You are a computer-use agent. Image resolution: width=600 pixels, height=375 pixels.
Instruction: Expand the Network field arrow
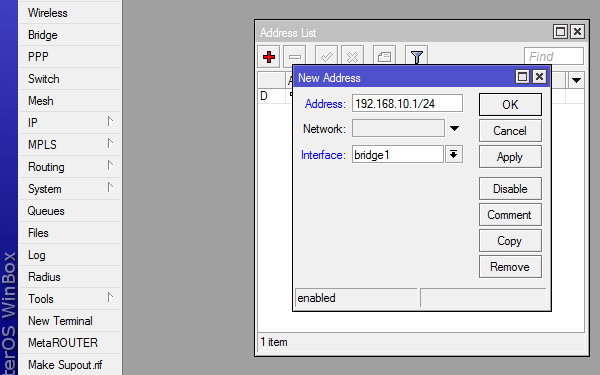coord(454,129)
